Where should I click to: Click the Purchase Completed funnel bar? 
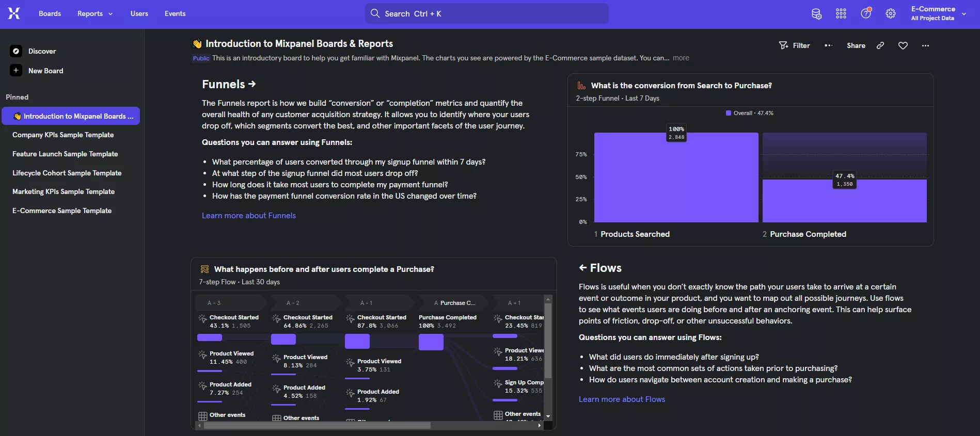[x=844, y=201]
